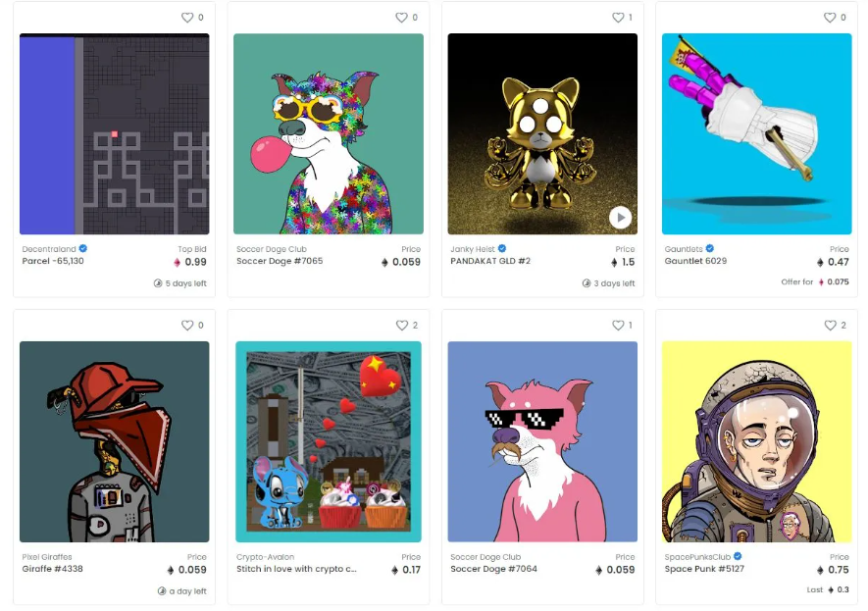Open the Gauntlets collection page
This screenshot has height=611, width=868.
(x=684, y=249)
